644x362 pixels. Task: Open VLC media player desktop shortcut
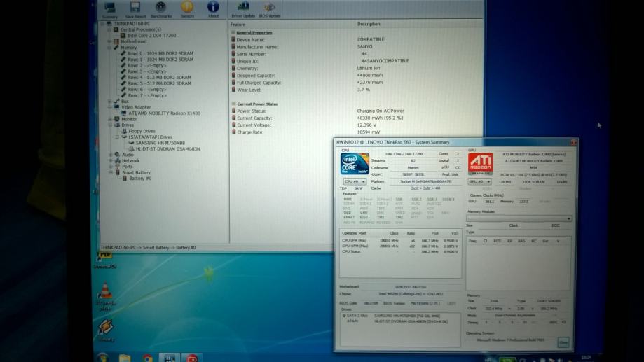click(x=105, y=293)
